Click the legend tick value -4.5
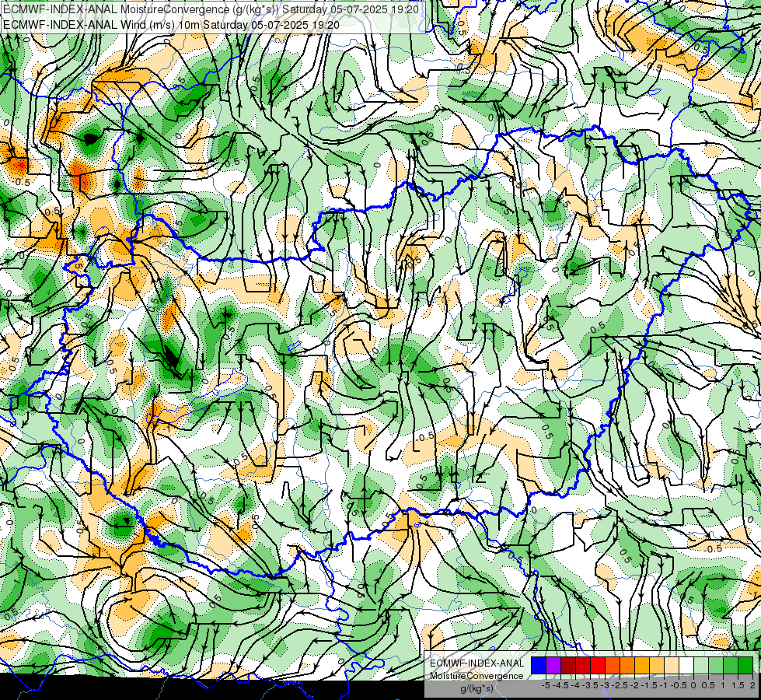 tap(560, 685)
